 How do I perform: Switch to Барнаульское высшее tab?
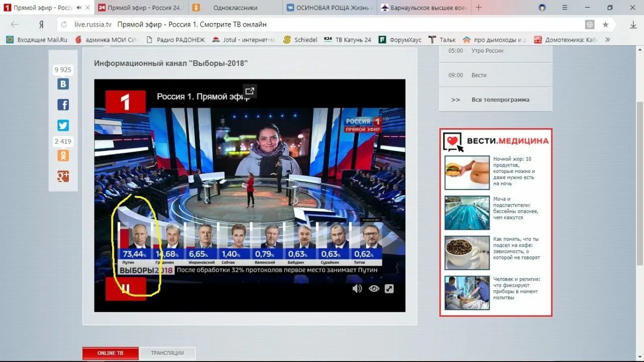point(424,8)
